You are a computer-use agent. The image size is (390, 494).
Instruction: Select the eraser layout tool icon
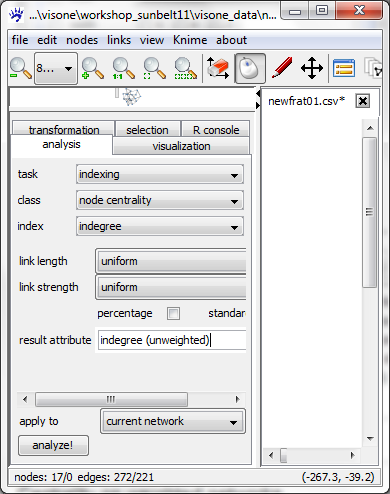click(218, 68)
